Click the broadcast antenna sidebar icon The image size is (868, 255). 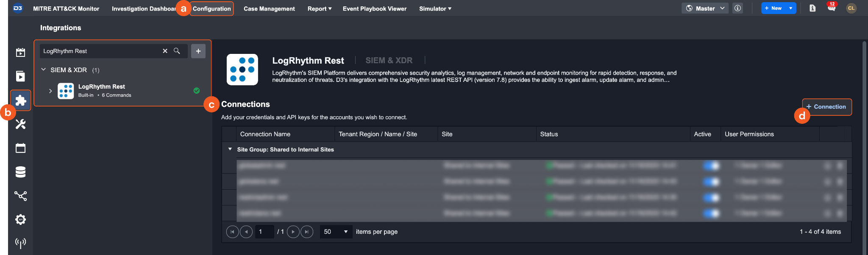20,243
